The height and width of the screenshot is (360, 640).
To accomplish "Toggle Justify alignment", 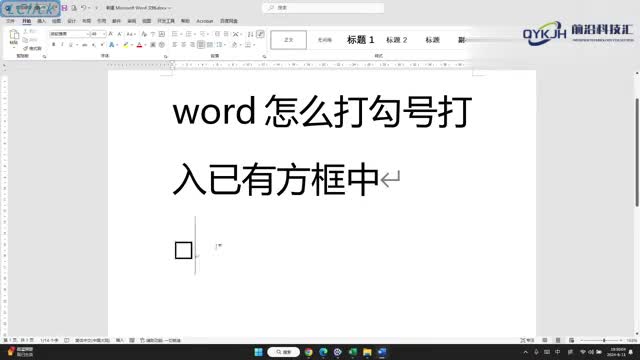I will coord(201,44).
